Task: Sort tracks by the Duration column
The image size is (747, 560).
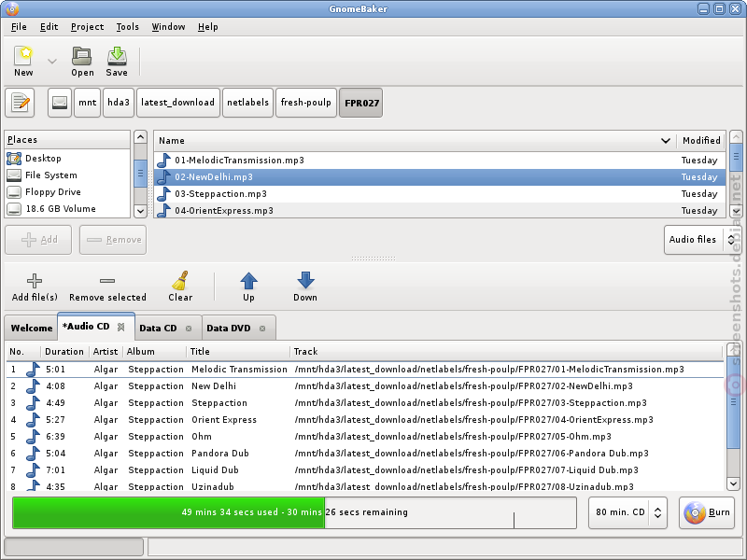Action: 64,352
